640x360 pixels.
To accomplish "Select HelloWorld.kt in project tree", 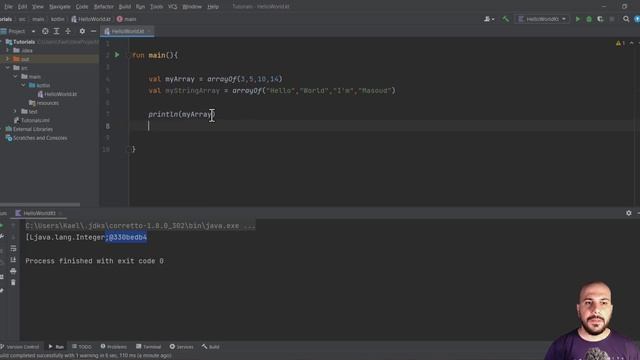I will point(57,94).
